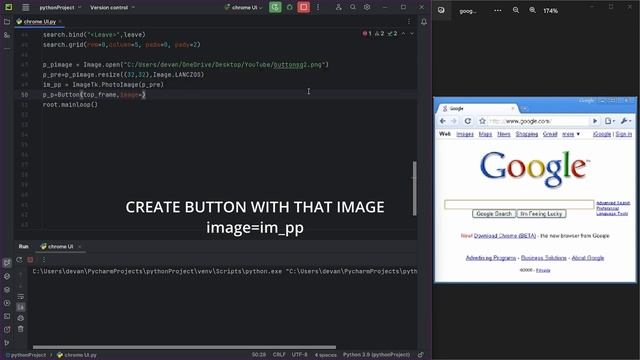Zoom in within the photo viewer
Screen dimensions: 640x360
533,11
